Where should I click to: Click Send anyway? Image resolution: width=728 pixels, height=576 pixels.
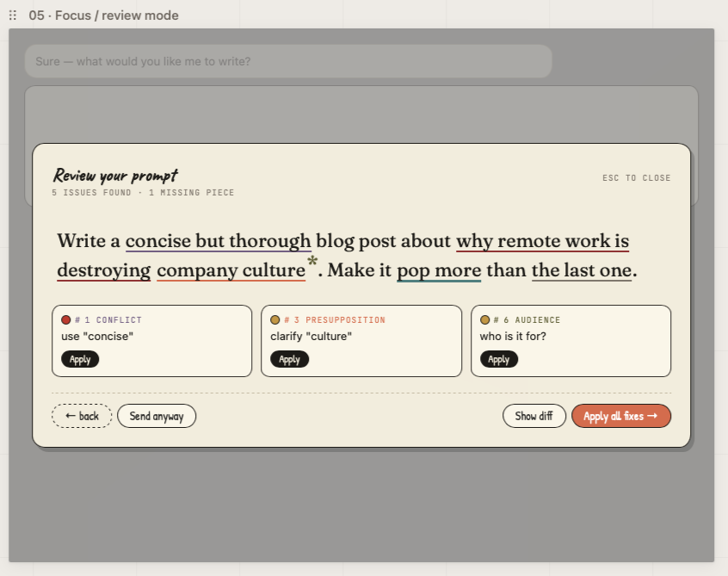pyautogui.click(x=157, y=416)
